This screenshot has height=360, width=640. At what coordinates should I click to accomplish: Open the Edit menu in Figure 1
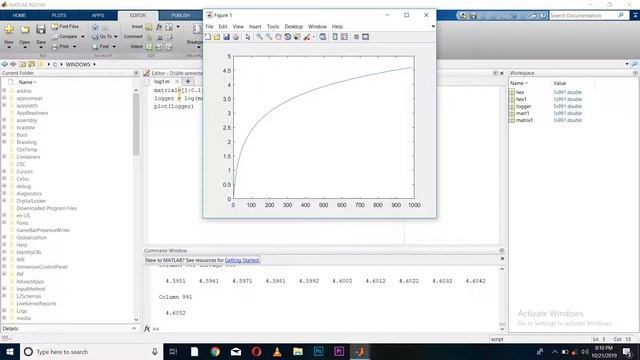pyautogui.click(x=223, y=27)
